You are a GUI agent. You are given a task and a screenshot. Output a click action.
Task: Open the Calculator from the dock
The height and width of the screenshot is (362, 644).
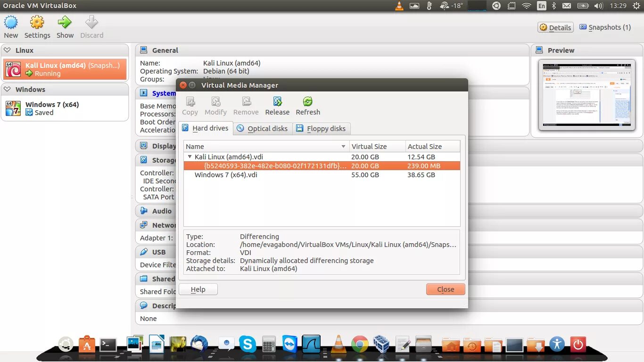269,345
